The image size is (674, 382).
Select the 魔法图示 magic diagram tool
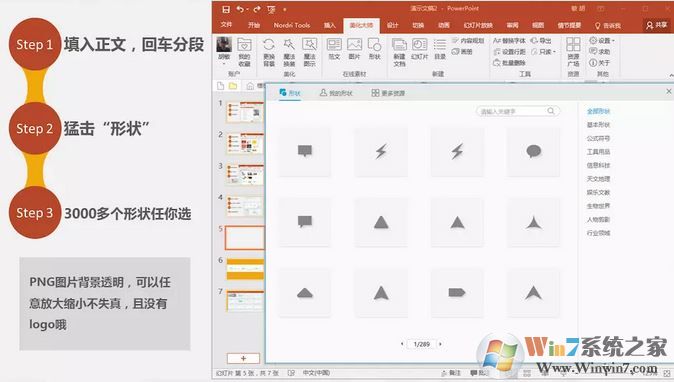pos(309,52)
